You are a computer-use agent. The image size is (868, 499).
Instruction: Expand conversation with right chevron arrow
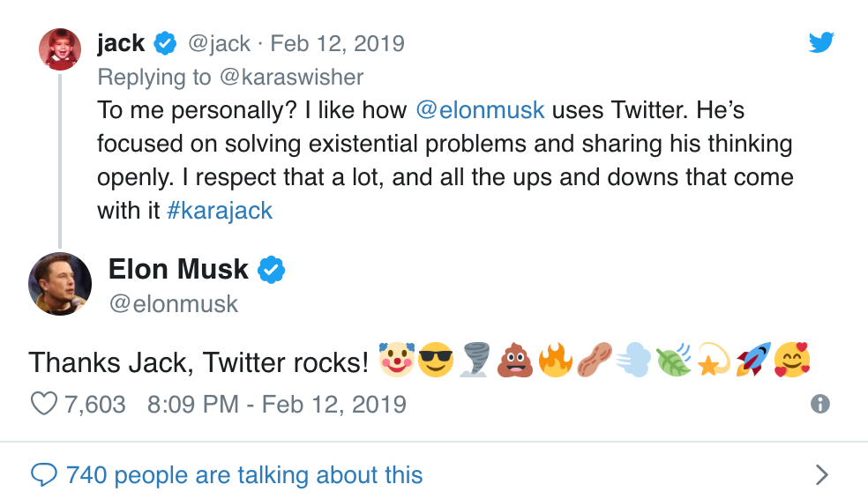[x=821, y=475]
